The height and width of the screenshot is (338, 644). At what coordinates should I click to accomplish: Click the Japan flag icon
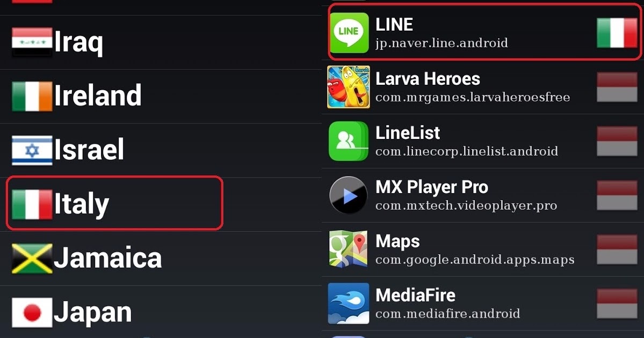32,313
